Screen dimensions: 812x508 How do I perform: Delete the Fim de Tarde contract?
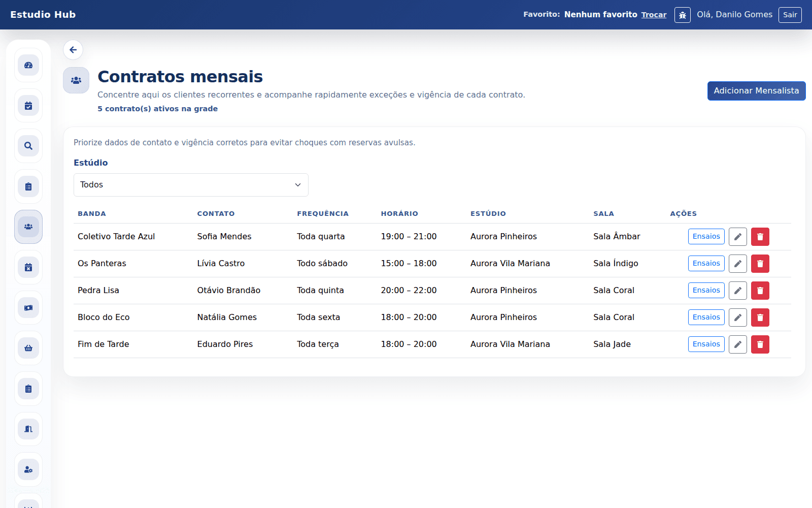tap(760, 344)
